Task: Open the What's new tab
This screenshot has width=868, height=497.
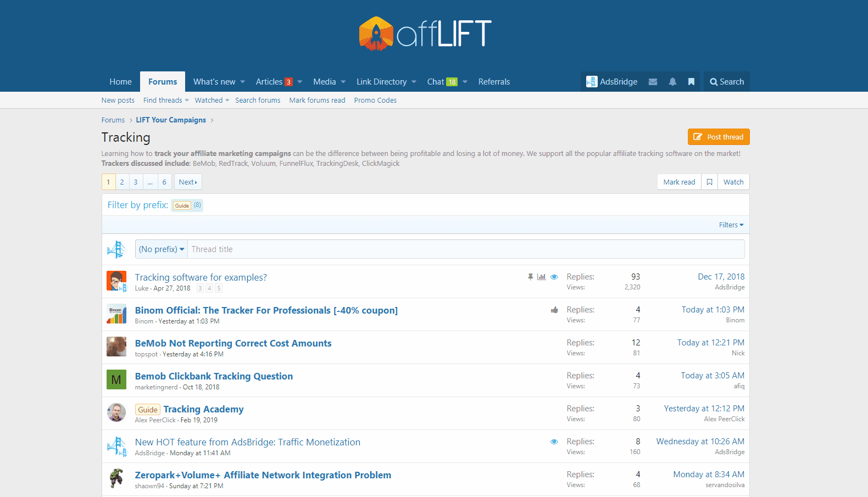Action: tap(214, 82)
